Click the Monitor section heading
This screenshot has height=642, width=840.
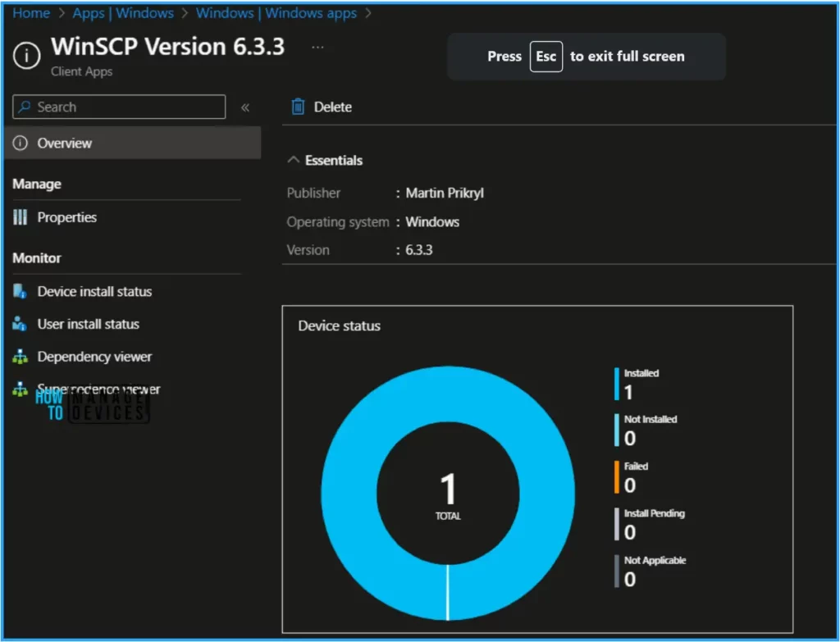pyautogui.click(x=36, y=258)
